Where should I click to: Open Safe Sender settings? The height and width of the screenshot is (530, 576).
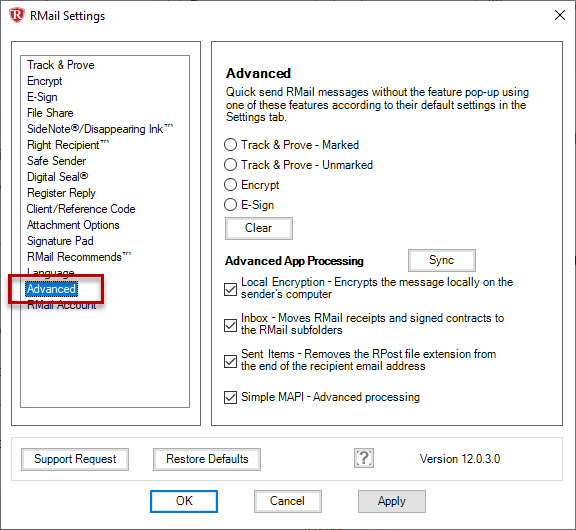(56, 161)
